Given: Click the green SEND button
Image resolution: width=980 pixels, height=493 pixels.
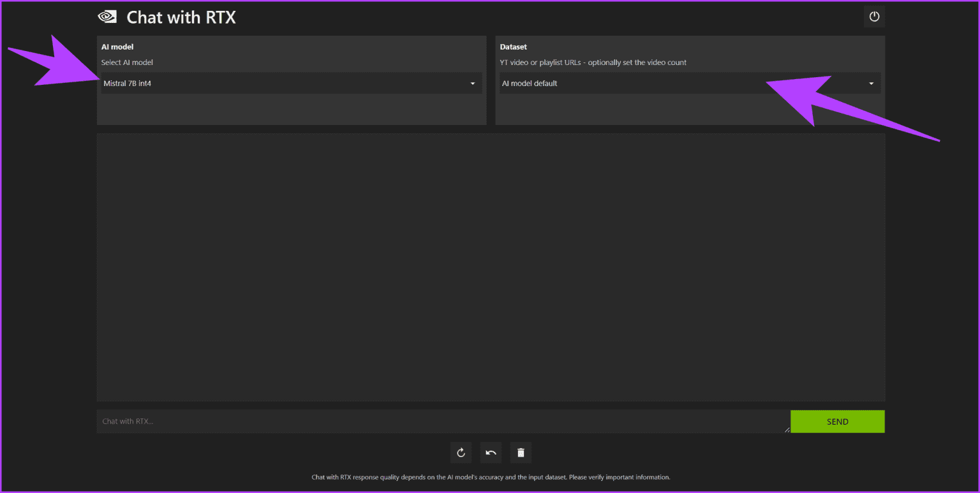Looking at the screenshot, I should (x=837, y=422).
